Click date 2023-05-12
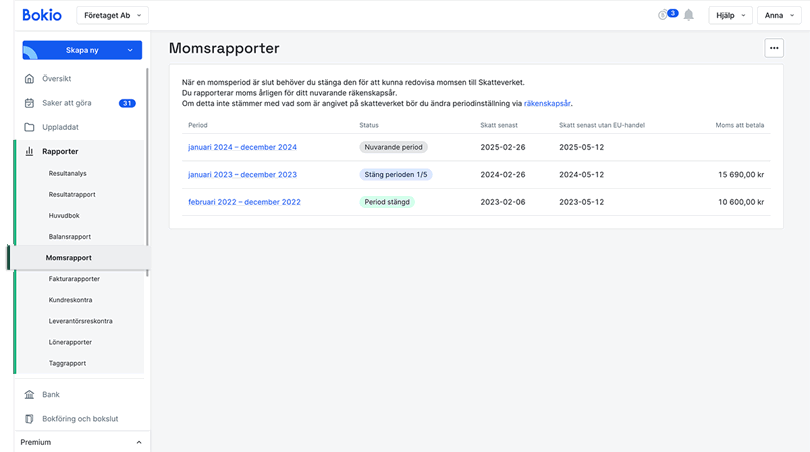The height and width of the screenshot is (452, 810). coord(581,202)
